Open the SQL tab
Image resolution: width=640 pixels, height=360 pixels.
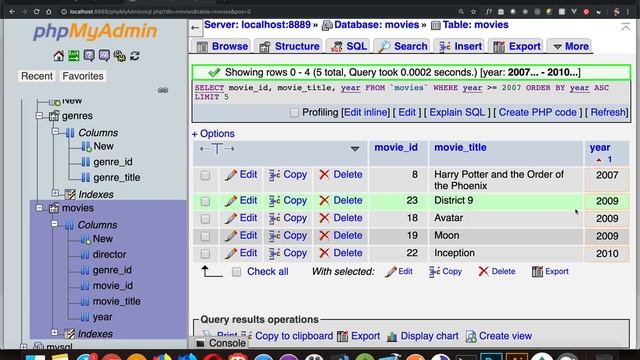[349, 47]
